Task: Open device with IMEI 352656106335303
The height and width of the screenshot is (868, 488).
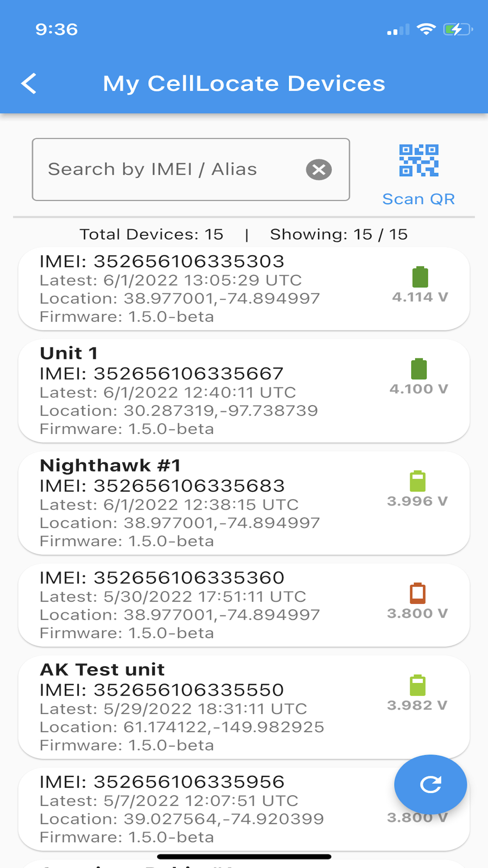Action: point(244,289)
